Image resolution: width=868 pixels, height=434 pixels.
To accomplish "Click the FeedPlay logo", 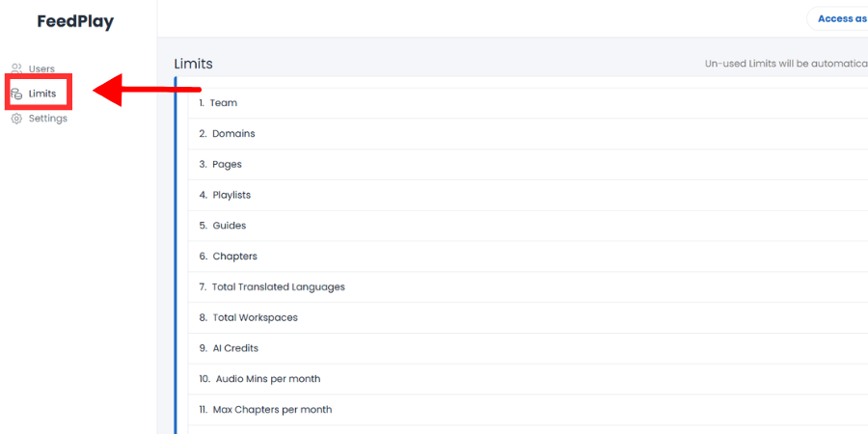I will tap(75, 21).
